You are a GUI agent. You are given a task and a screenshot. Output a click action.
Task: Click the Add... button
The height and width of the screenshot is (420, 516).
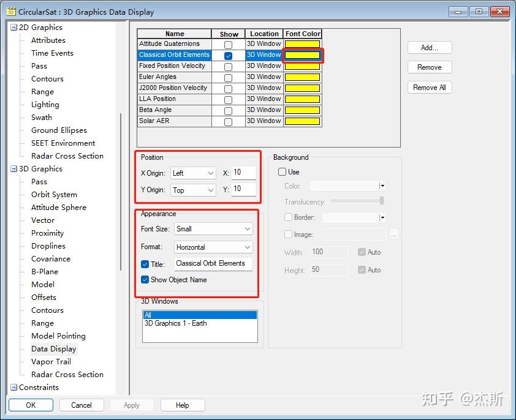click(430, 48)
